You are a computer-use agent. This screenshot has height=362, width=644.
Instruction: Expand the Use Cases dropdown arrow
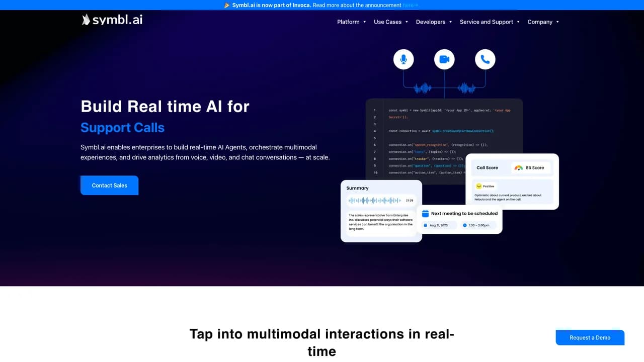407,22
